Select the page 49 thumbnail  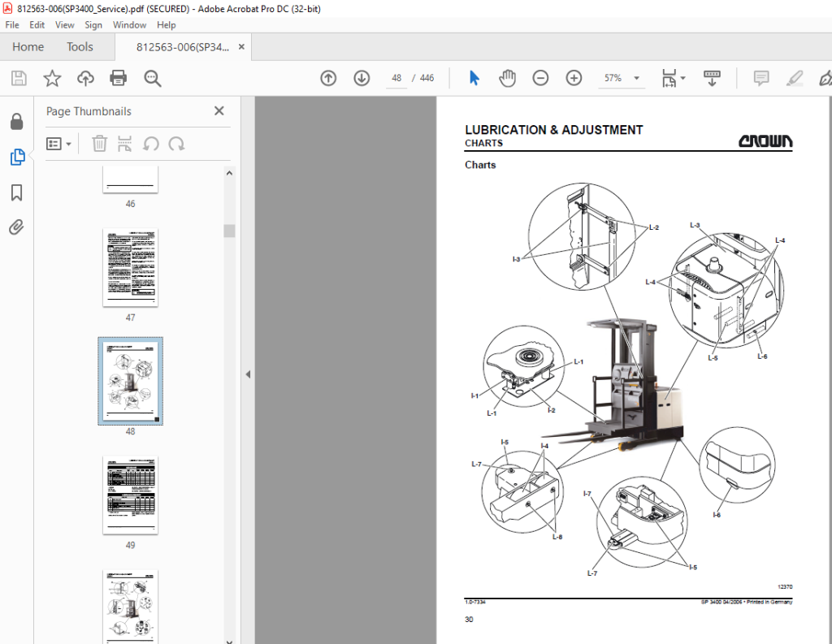point(131,495)
